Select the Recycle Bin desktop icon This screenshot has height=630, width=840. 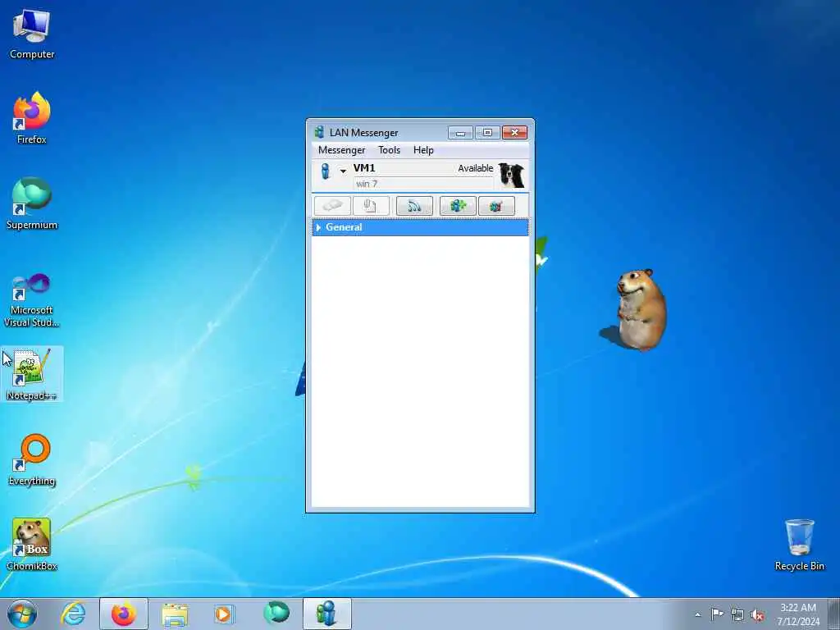point(799,545)
